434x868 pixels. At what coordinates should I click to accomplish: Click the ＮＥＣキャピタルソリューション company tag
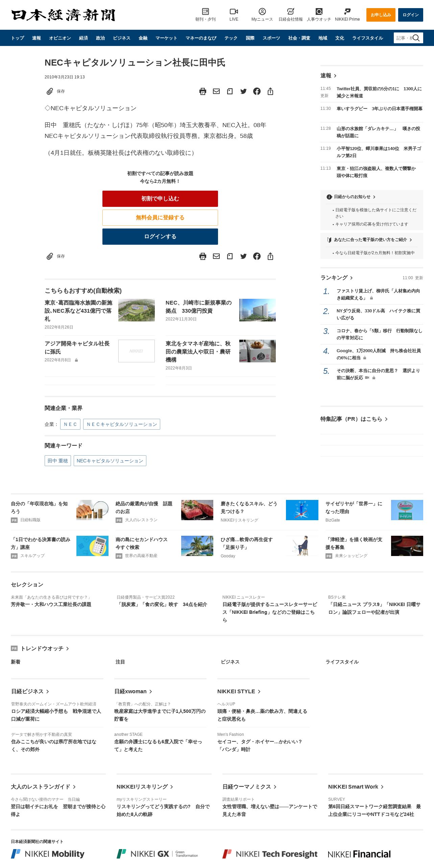[122, 424]
